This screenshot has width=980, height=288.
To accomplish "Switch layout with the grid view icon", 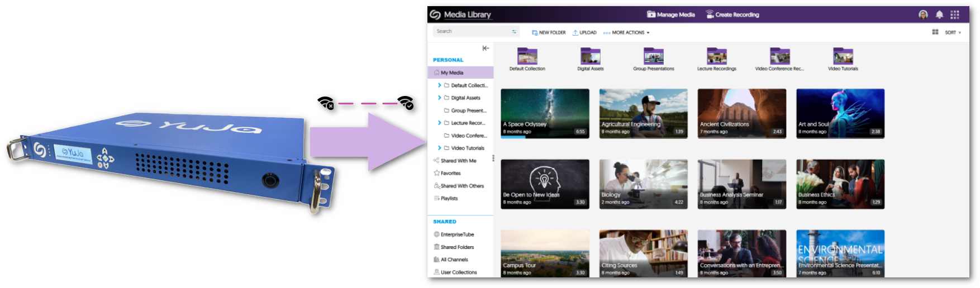I will (935, 32).
